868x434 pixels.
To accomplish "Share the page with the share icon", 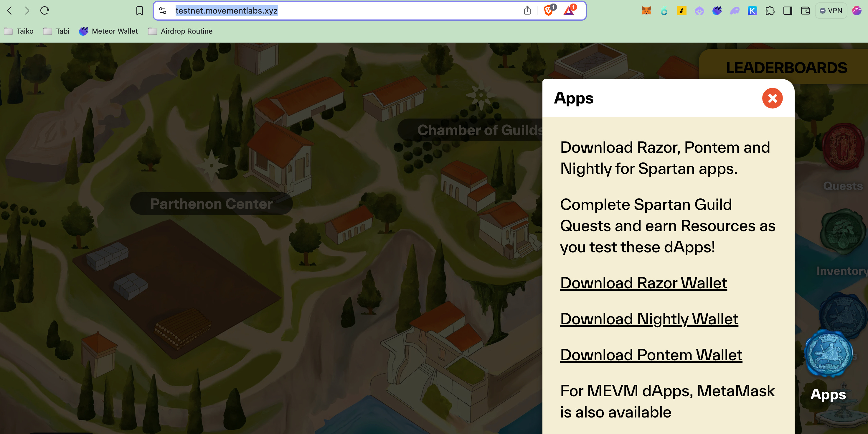I will pos(527,10).
